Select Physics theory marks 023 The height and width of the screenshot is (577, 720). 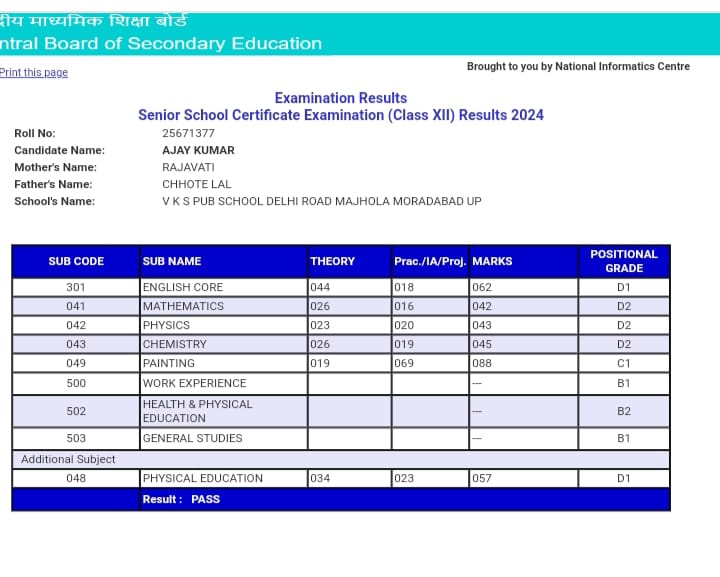(320, 325)
